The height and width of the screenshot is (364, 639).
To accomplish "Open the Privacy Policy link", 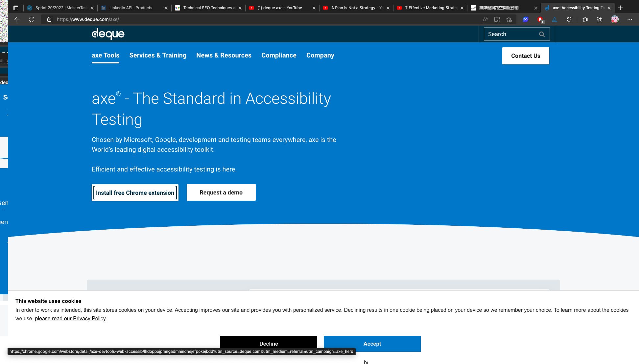I will (x=70, y=319).
